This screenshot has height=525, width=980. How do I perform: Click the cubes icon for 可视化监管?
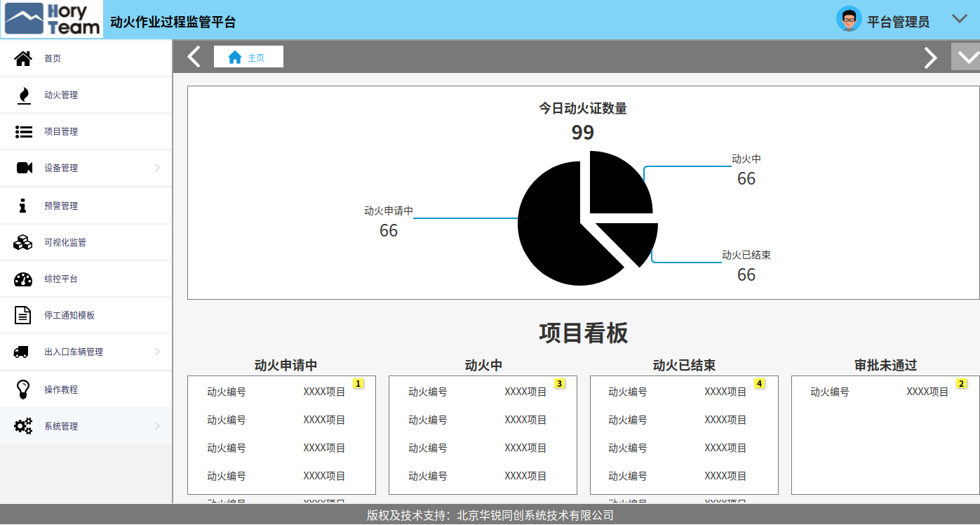pos(23,242)
